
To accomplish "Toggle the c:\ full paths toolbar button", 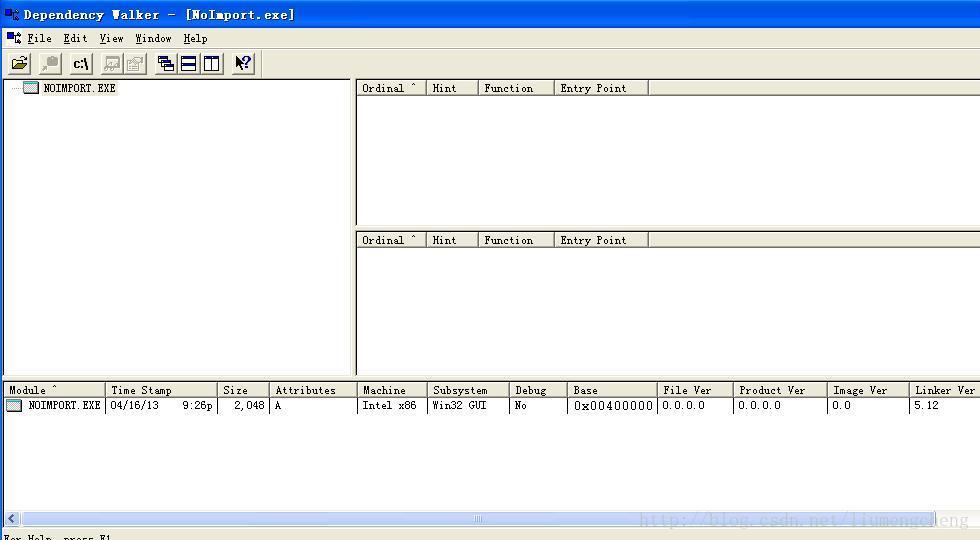I will 81,63.
